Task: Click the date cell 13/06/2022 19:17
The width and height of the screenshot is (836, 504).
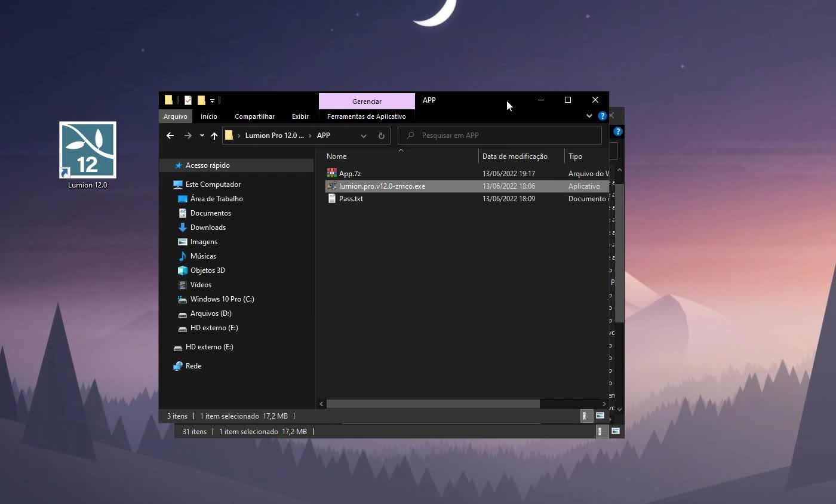Action: point(509,174)
